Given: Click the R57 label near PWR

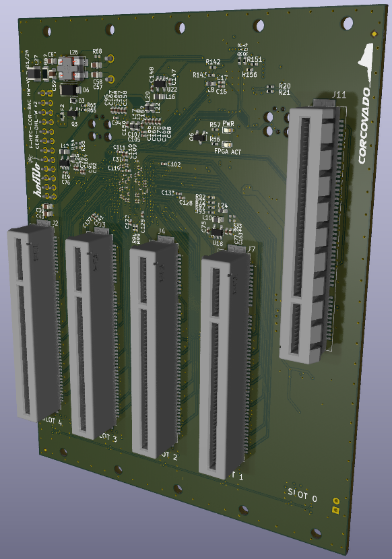Looking at the screenshot, I should 215,125.
